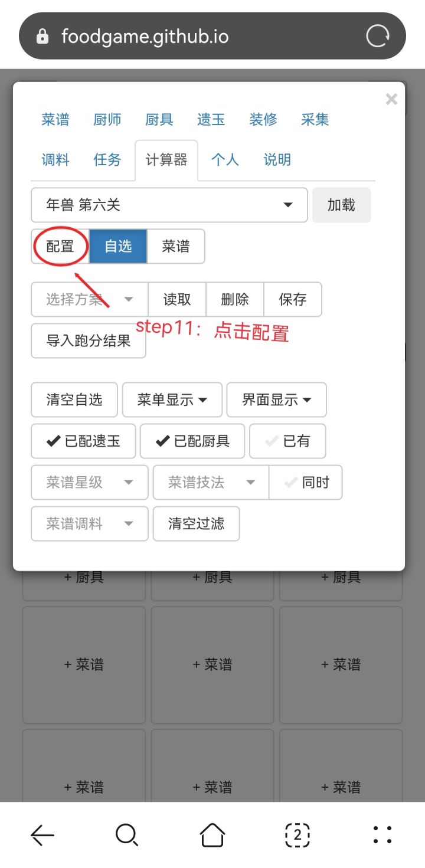Open the tabs switcher showing 2
The width and height of the screenshot is (425, 868).
pos(297,835)
